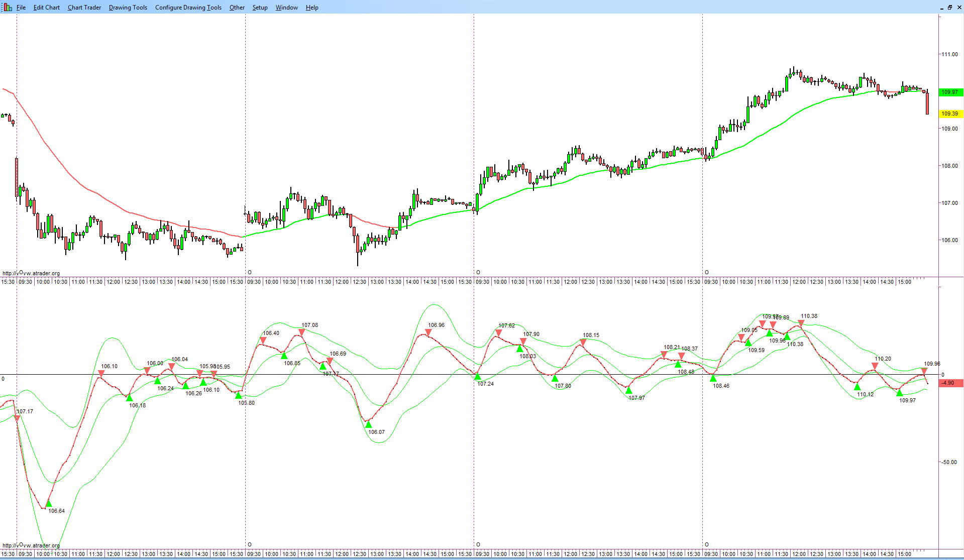Click the green up-triangle signal labeled 110.12
This screenshot has height=560, width=964.
point(858,387)
